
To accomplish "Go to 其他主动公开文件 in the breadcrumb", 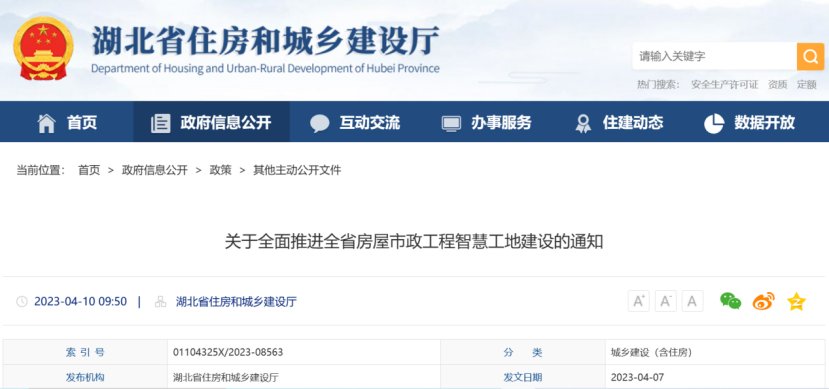I will pos(297,170).
